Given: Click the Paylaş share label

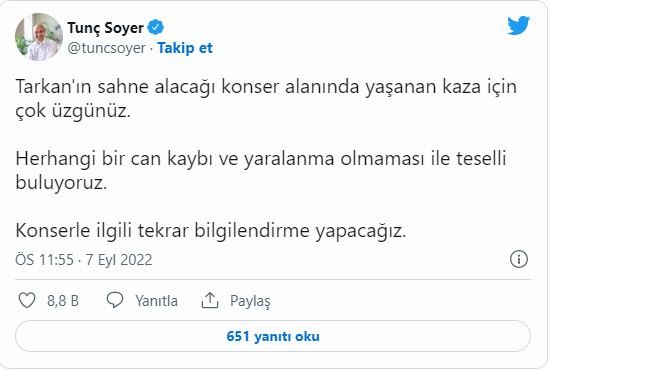Looking at the screenshot, I should [x=250, y=301].
